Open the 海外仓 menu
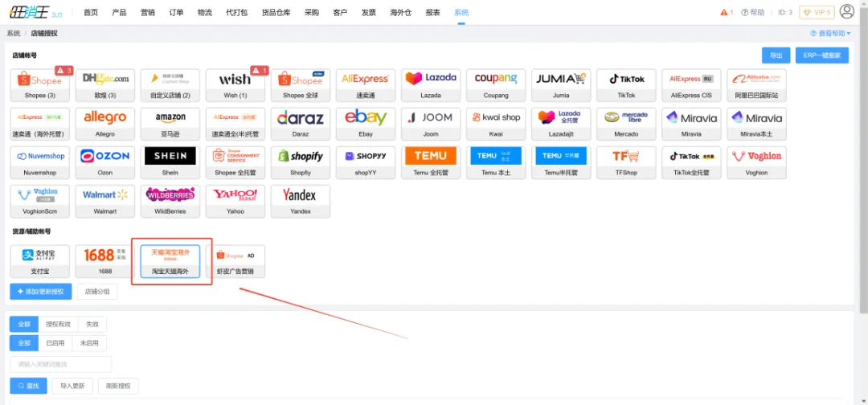The height and width of the screenshot is (405, 868). coord(401,12)
